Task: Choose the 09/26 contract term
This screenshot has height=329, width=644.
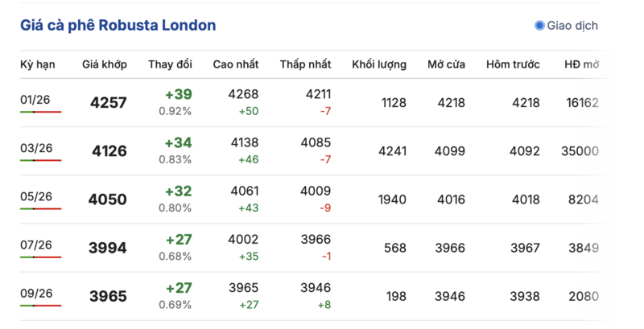Action: point(36,293)
